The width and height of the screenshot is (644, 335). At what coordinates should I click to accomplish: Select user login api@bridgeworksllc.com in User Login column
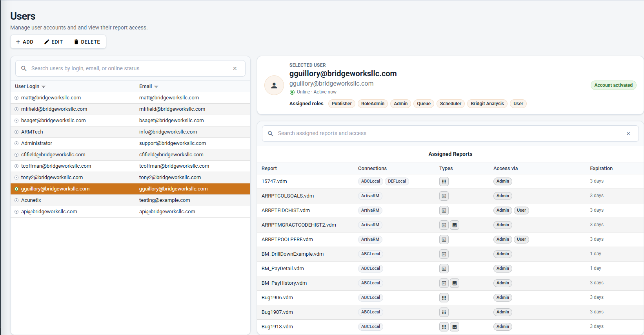(49, 212)
